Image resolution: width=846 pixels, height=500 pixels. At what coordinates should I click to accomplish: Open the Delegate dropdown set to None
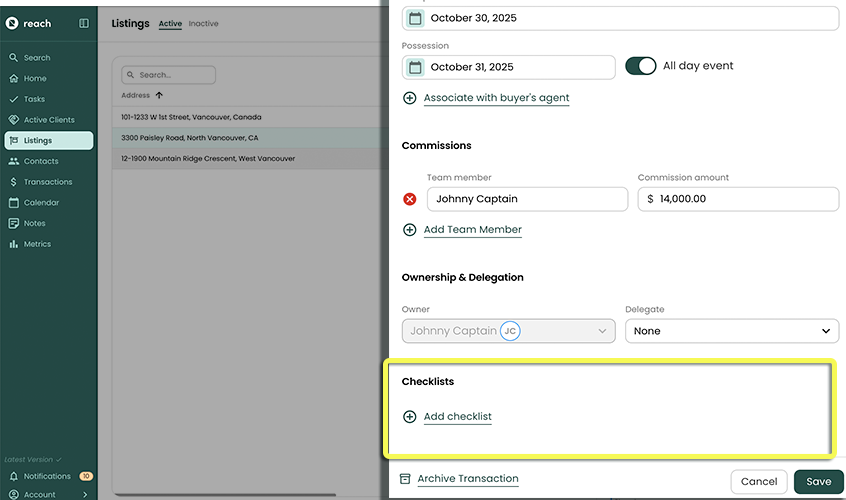(731, 331)
